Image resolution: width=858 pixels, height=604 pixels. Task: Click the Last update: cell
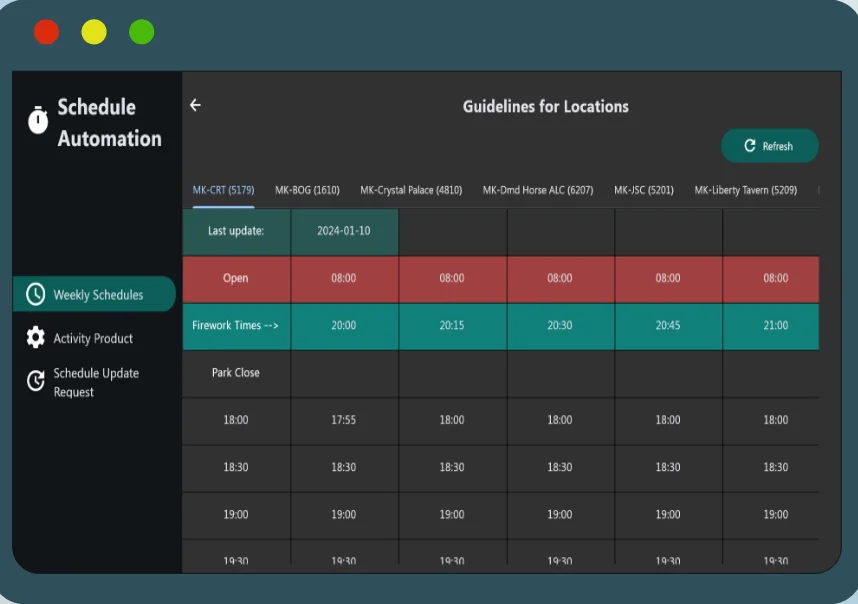pyautogui.click(x=236, y=231)
